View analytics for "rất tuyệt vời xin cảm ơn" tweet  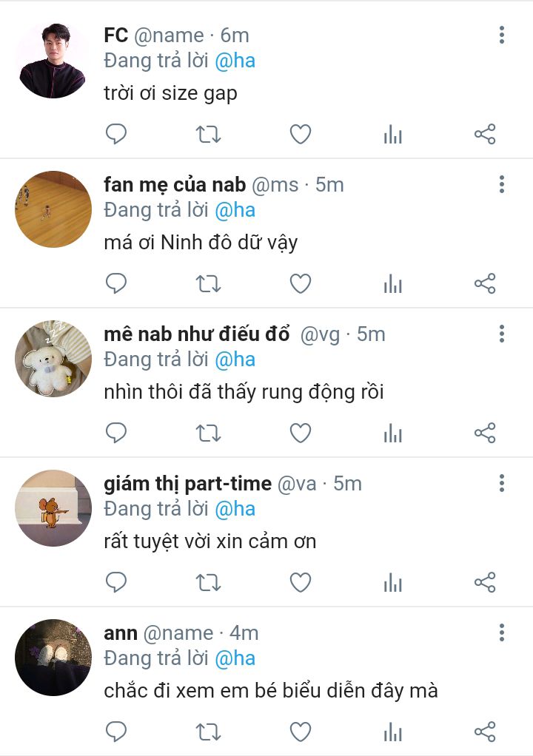392,582
